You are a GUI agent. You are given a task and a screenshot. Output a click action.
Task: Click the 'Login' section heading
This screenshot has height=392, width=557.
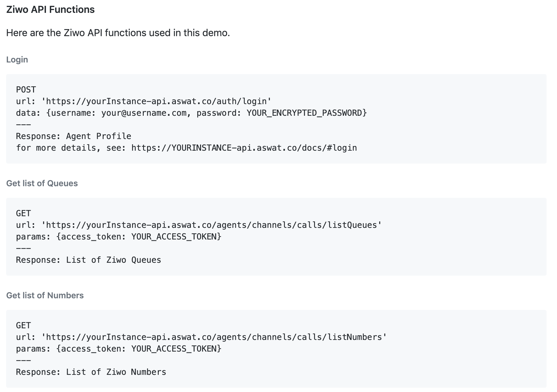17,59
